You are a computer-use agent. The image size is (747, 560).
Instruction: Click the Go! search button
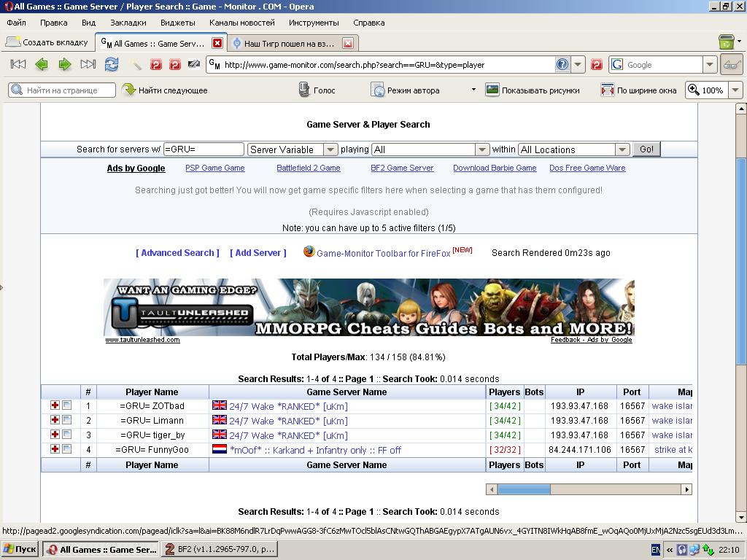(646, 149)
